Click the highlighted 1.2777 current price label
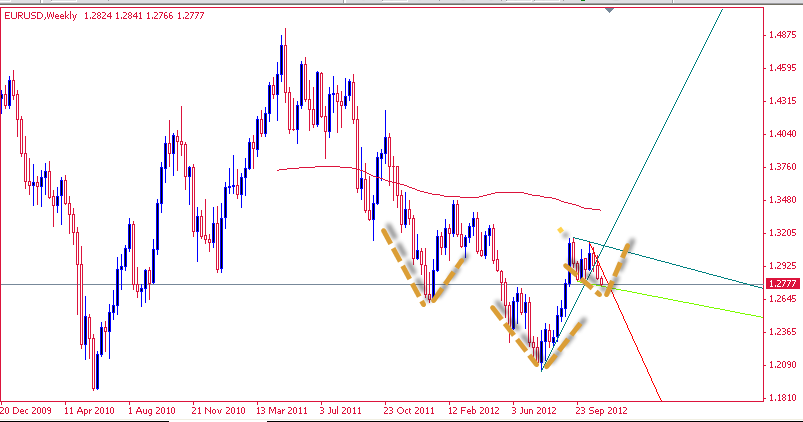 [x=782, y=284]
